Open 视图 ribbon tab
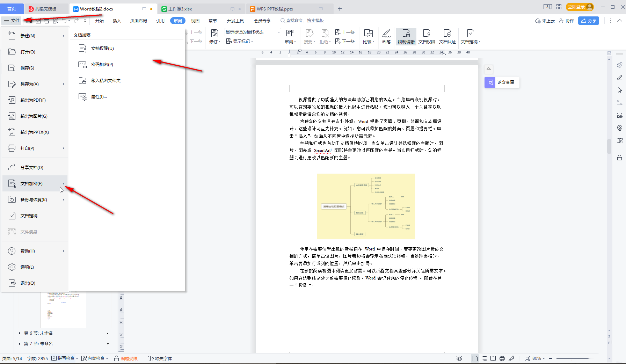Viewport: 626px width, 364px height. [195, 21]
